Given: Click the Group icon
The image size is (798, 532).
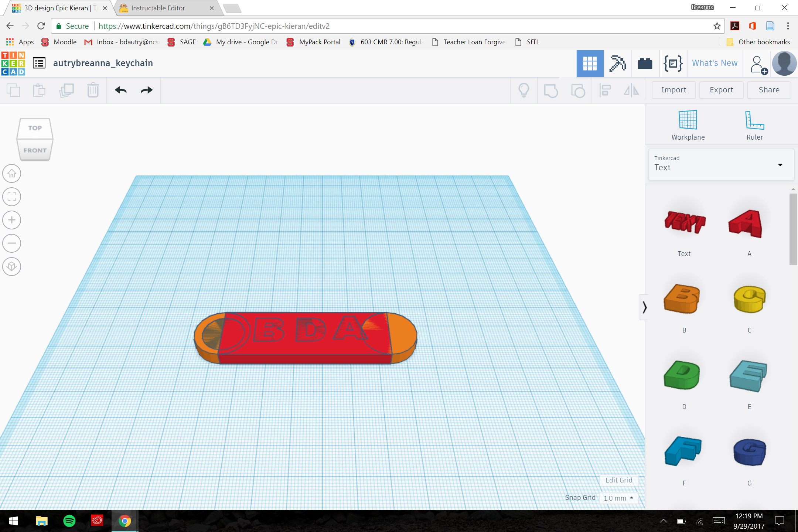Looking at the screenshot, I should (550, 90).
